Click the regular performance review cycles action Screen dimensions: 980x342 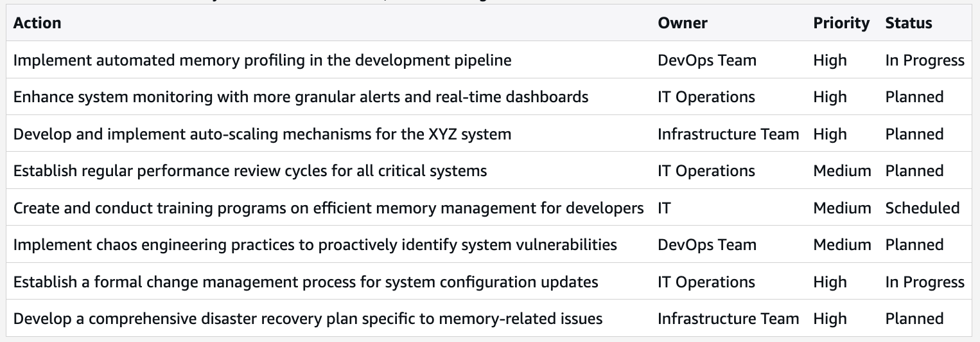click(250, 171)
